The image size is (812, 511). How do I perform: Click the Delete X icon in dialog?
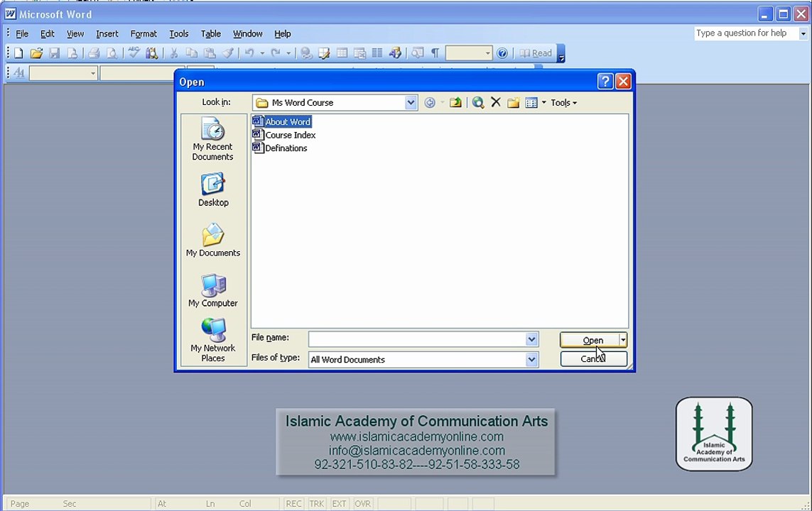(x=496, y=102)
